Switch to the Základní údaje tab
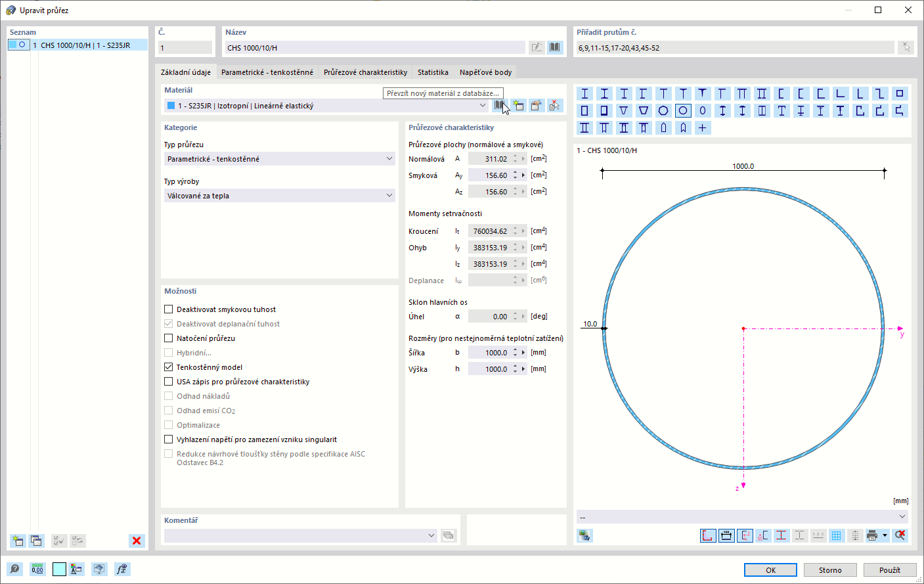Screen dimensions: 924x584 (x=186, y=72)
